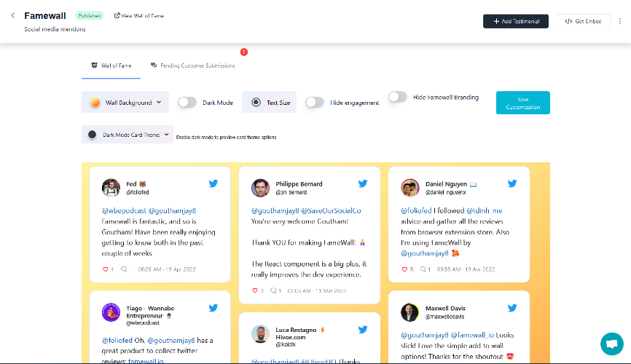This screenshot has width=631, height=364.
Task: Click the @maxwellcdavis handle
Action: pyautogui.click(x=444, y=317)
